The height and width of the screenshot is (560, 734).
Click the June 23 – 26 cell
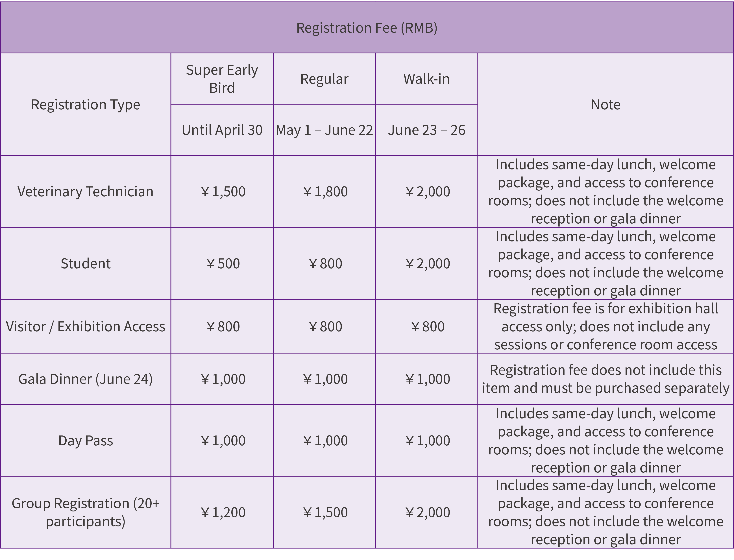point(426,130)
